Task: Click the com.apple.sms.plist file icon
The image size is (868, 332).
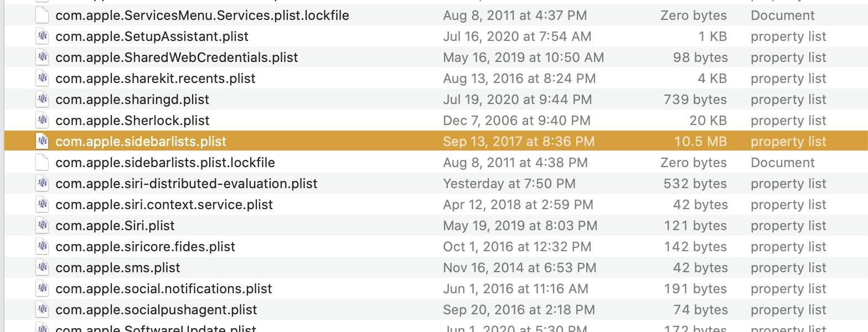Action: click(x=43, y=268)
